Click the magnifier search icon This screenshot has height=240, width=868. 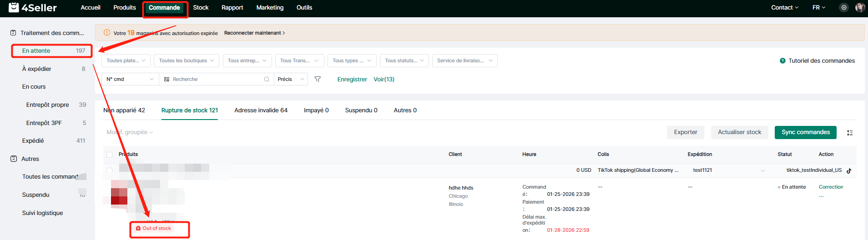pos(267,79)
